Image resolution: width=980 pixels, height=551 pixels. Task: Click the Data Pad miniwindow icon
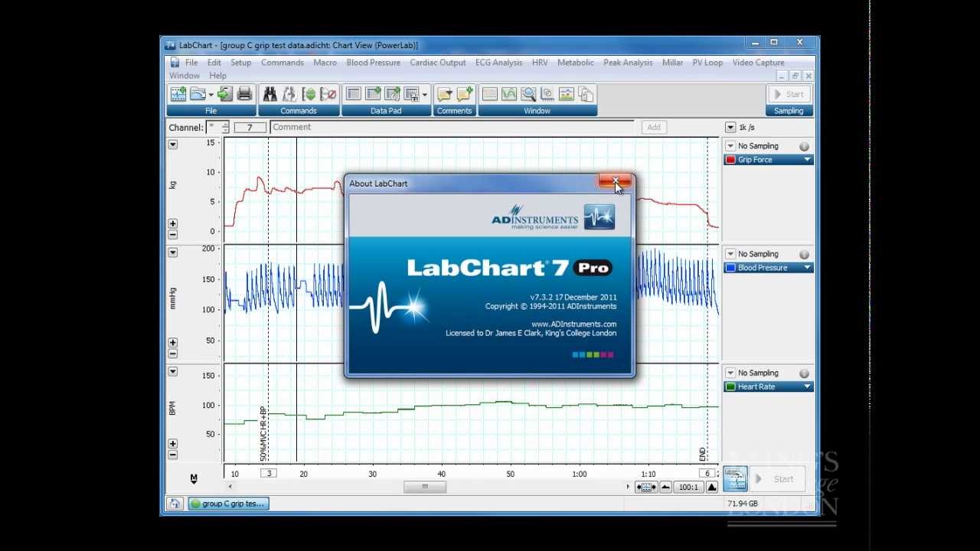coord(412,94)
